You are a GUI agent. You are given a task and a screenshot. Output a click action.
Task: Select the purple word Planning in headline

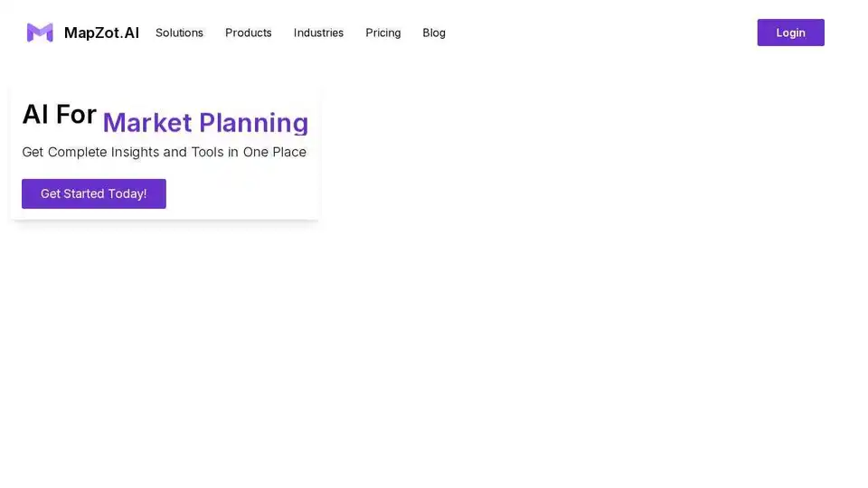[x=254, y=123]
